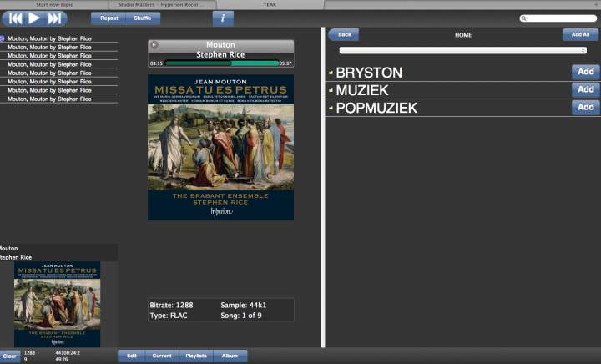The width and height of the screenshot is (601, 364).
Task: Switch to the Current view
Action: 162,356
